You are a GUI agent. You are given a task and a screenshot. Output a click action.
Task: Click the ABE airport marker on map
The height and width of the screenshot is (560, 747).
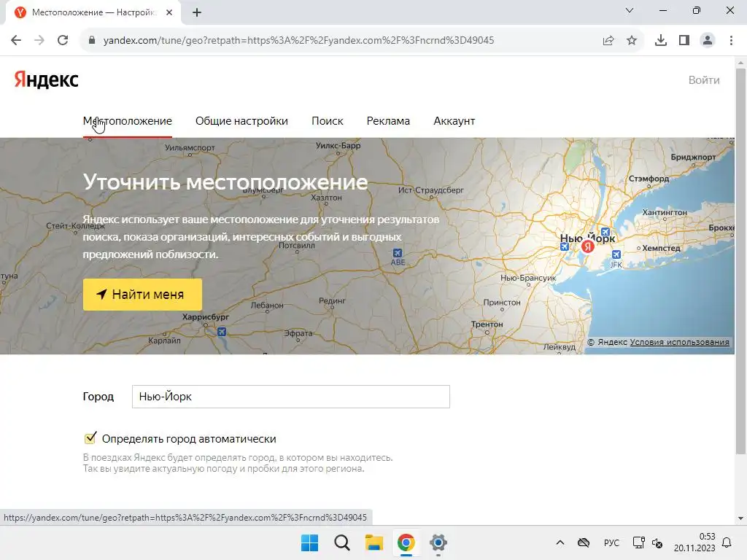[x=398, y=253]
